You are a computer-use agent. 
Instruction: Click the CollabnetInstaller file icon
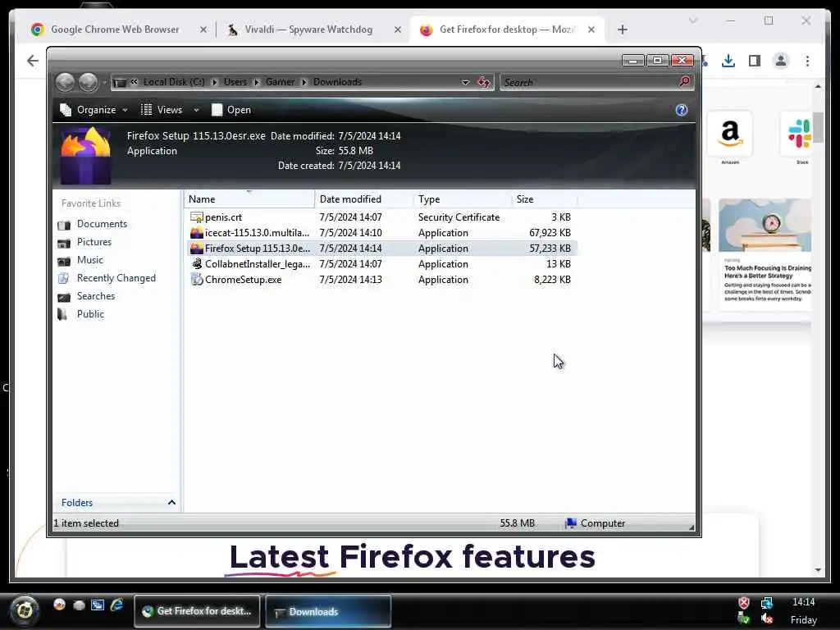coord(197,263)
